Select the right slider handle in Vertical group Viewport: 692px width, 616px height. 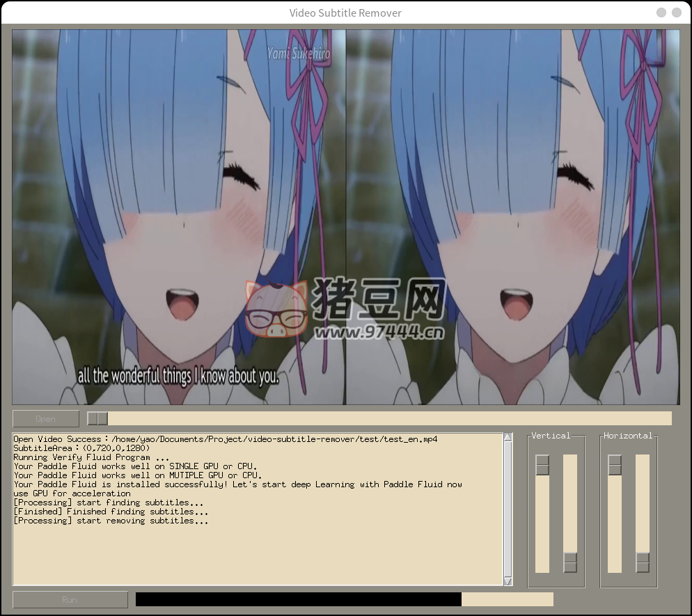pyautogui.click(x=570, y=562)
